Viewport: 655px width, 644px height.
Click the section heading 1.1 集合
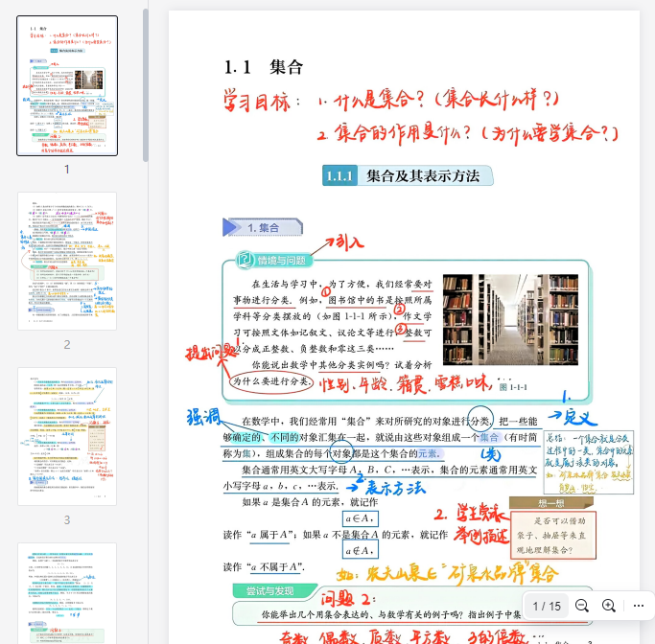tap(263, 67)
